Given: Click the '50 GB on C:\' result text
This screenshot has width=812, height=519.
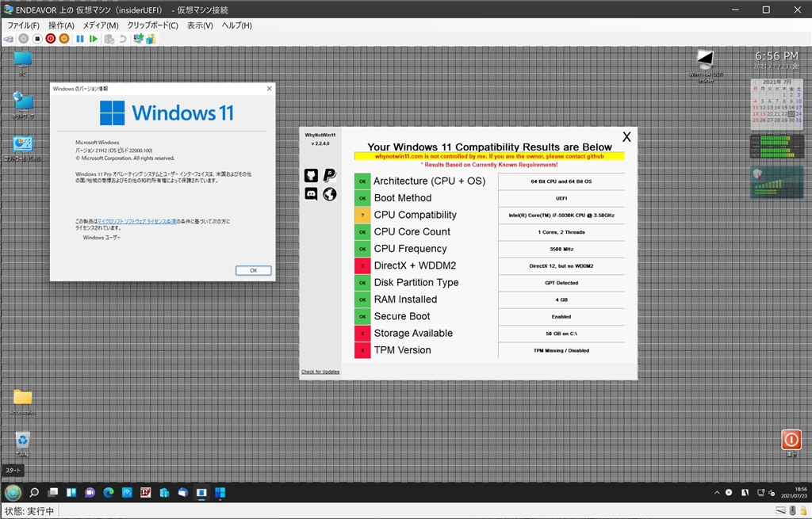Looking at the screenshot, I should 561,334.
